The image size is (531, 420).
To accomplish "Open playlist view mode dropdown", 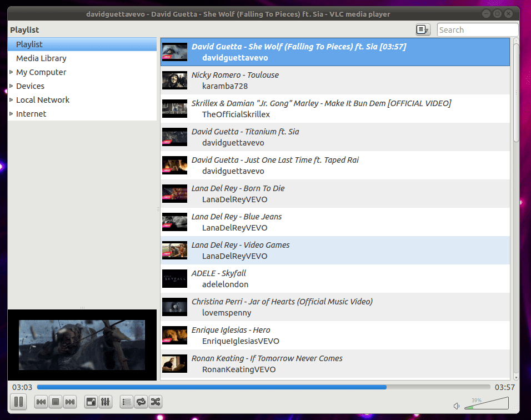I will [x=423, y=30].
